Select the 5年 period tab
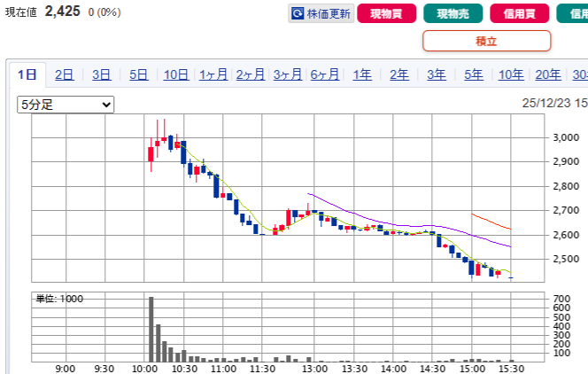588x374 pixels. pyautogui.click(x=474, y=74)
